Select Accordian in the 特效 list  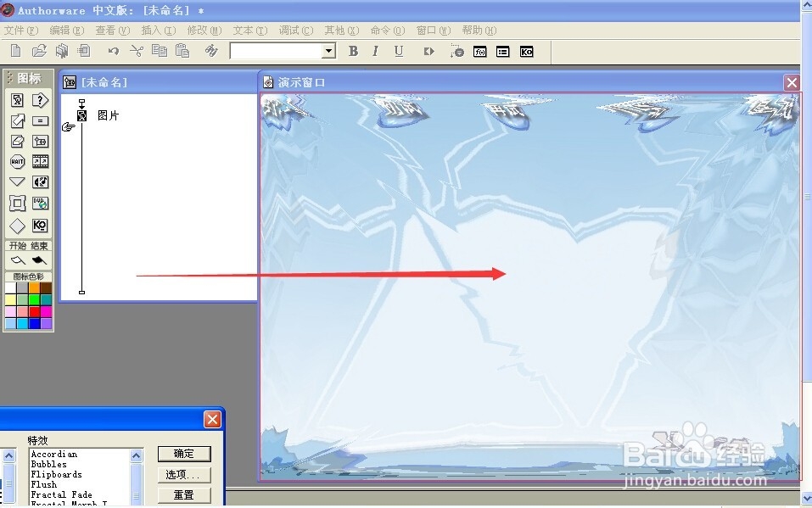(53, 454)
